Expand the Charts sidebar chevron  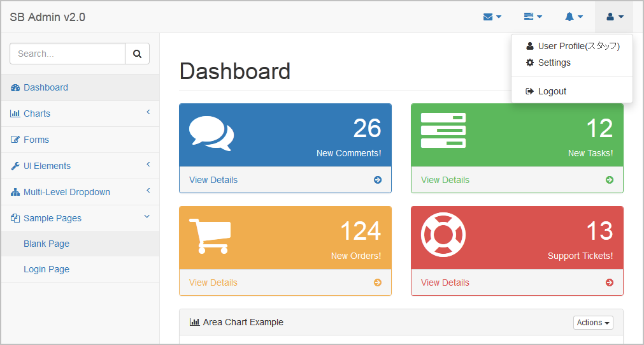148,112
